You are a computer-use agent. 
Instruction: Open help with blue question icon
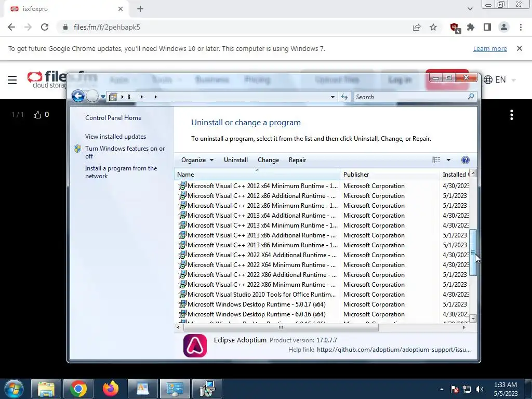click(x=465, y=160)
